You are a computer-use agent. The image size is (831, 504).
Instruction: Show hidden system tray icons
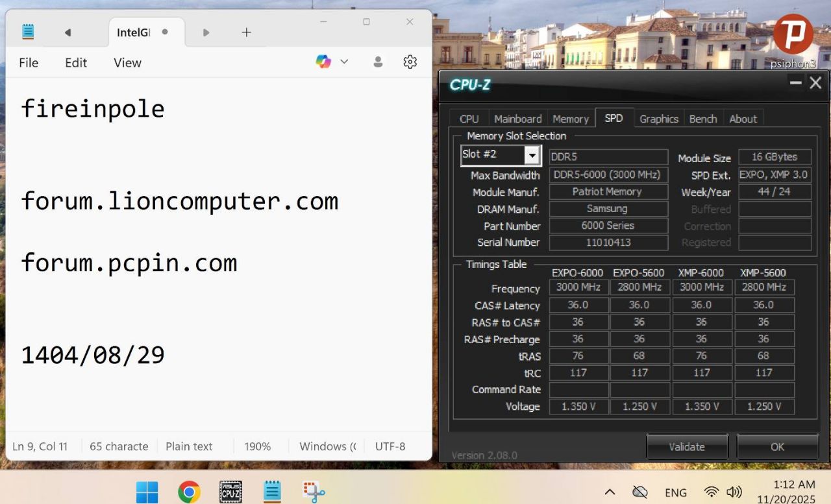(x=610, y=492)
